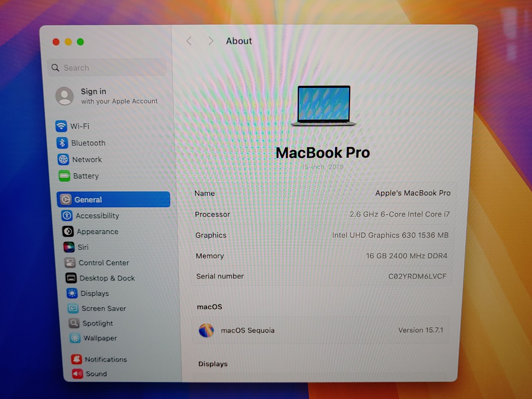This screenshot has width=532, height=399.
Task: Open Bluetooth settings via its icon
Action: [62, 143]
